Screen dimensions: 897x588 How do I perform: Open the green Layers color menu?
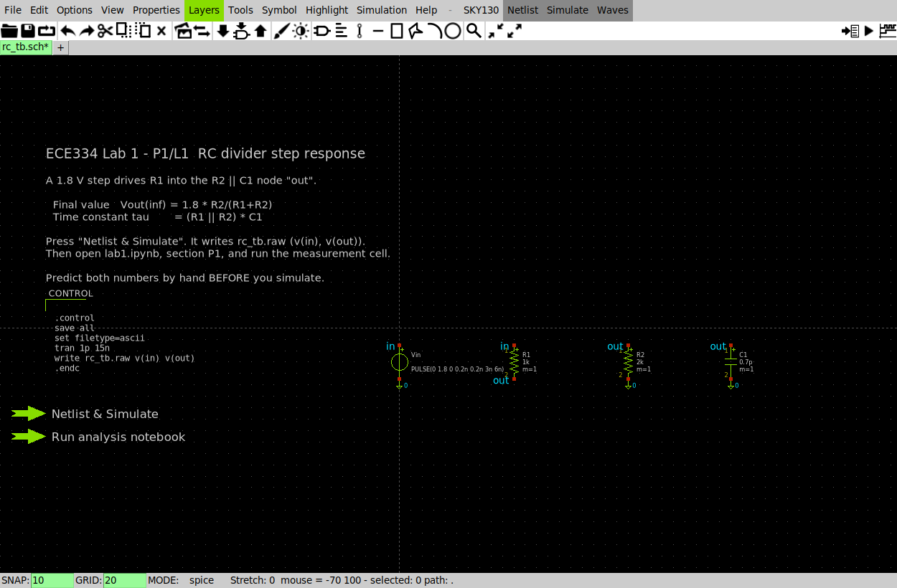205,10
